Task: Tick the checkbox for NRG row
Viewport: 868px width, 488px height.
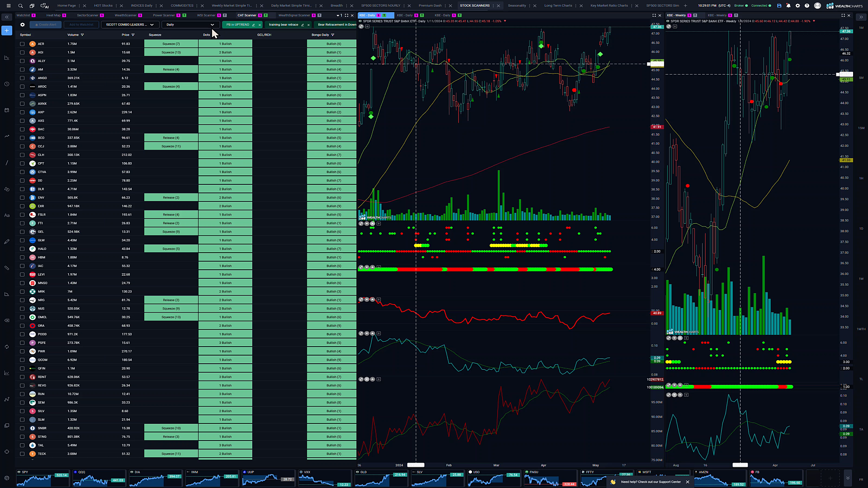Action: coord(22,300)
